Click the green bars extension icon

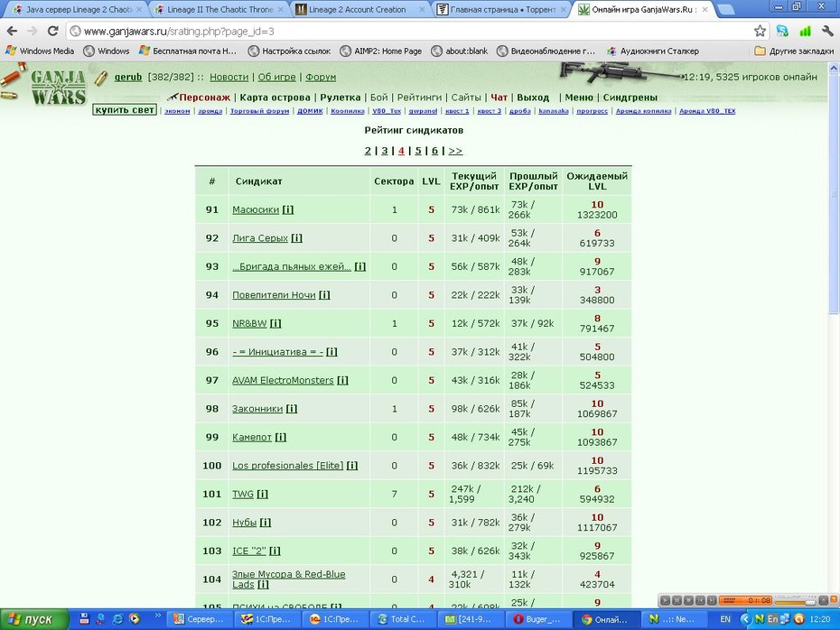pos(805,31)
